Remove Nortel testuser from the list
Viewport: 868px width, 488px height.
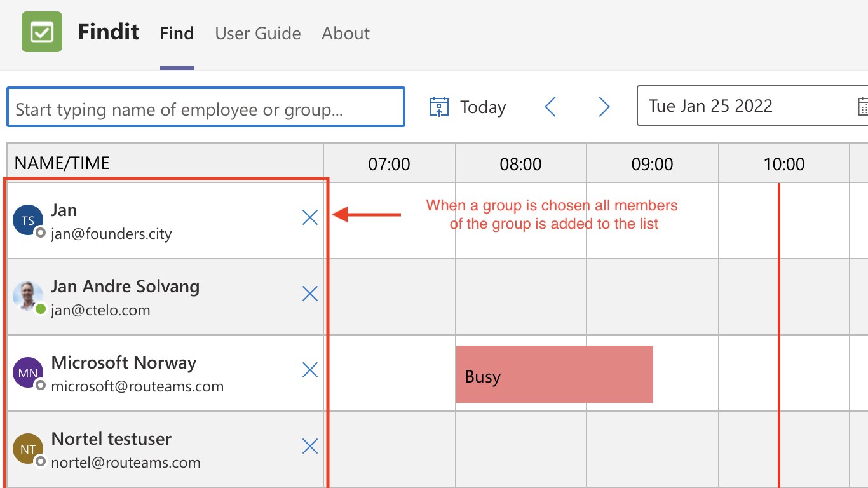point(310,447)
